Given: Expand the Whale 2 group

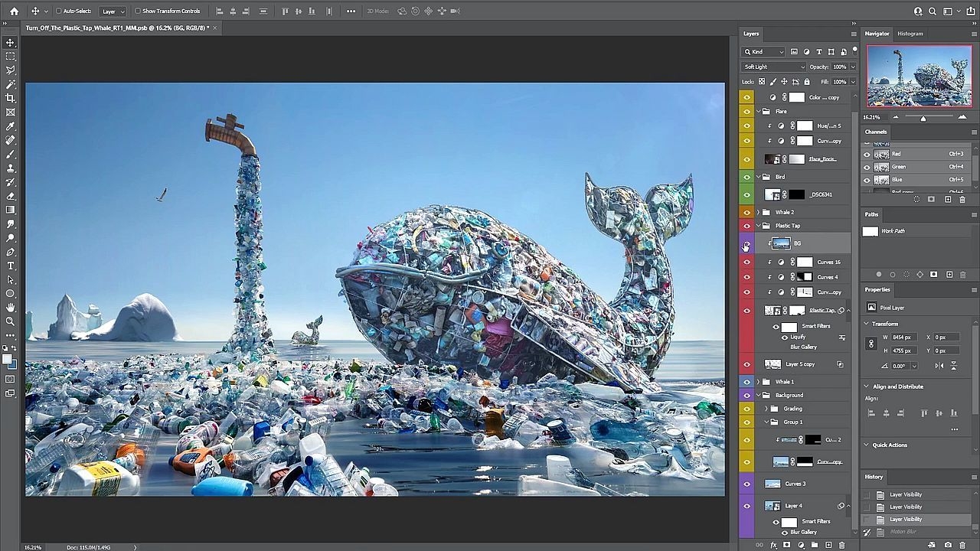Looking at the screenshot, I should 759,212.
